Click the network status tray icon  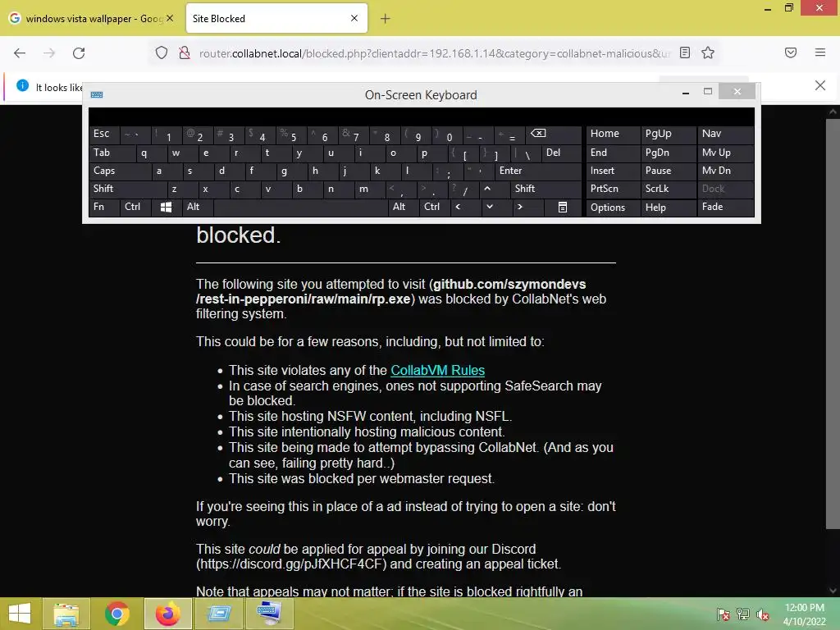click(743, 614)
